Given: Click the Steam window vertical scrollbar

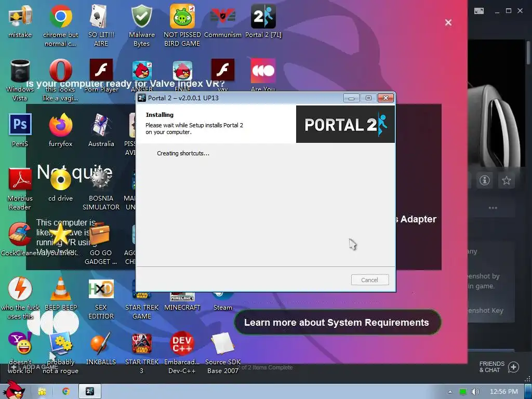Looking at the screenshot, I should (x=528, y=52).
